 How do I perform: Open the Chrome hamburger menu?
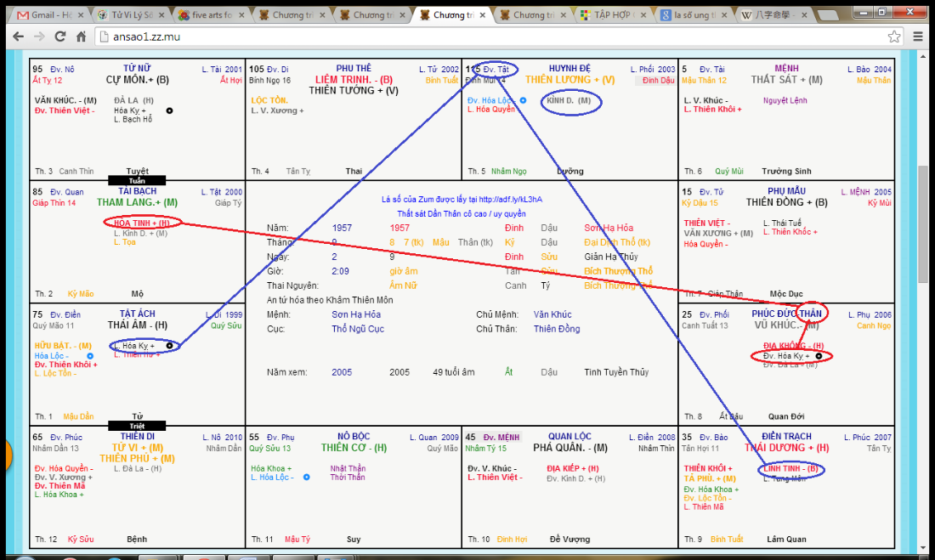point(919,37)
